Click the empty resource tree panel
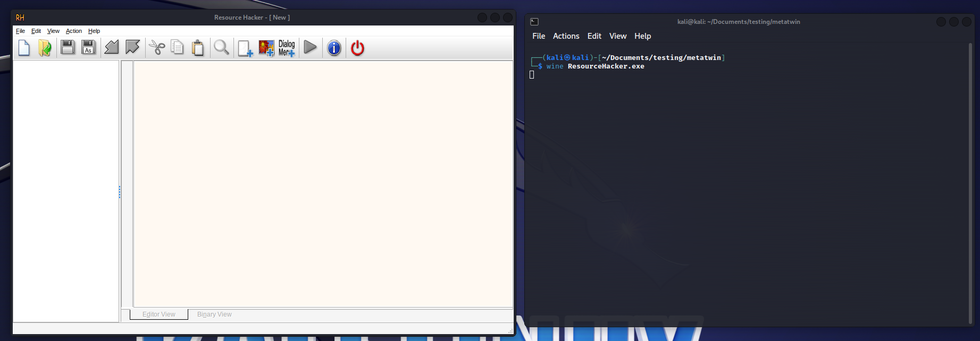Viewport: 980px width, 341px height. [66, 191]
